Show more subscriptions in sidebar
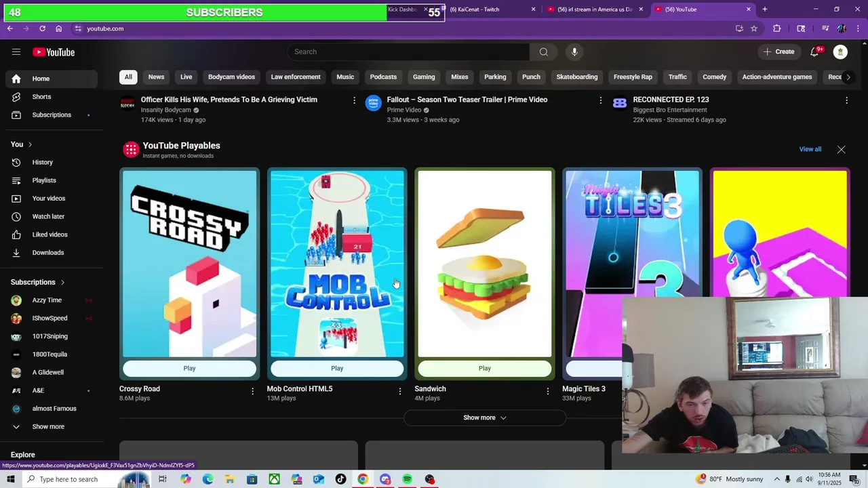The height and width of the screenshot is (488, 868). [x=52, y=427]
